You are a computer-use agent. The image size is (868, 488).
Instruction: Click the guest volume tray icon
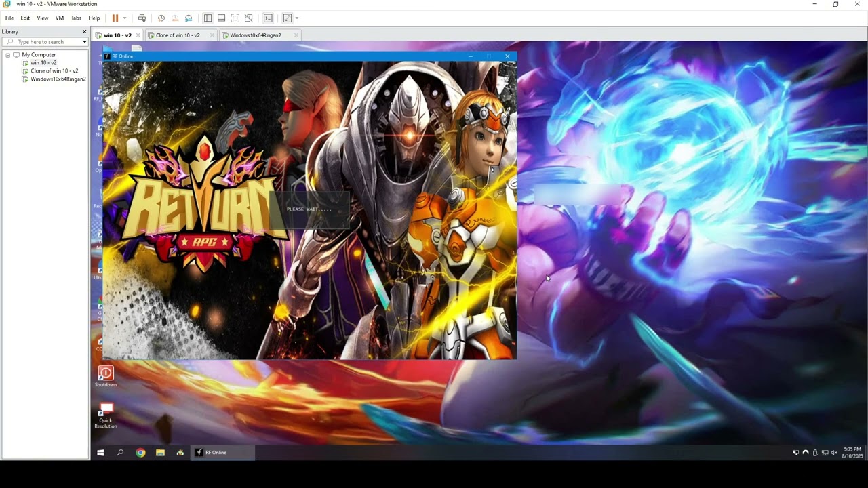[834, 453]
